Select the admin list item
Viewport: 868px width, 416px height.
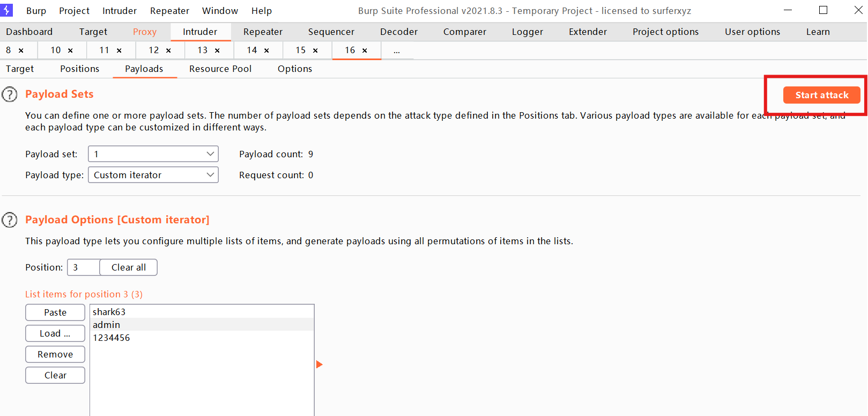pos(202,325)
